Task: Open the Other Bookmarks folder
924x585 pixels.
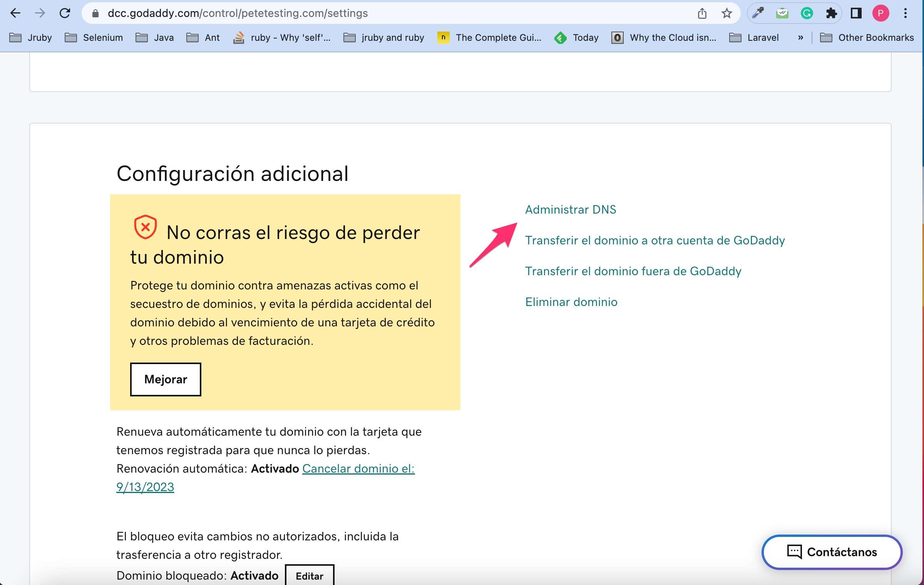Action: pyautogui.click(x=867, y=38)
